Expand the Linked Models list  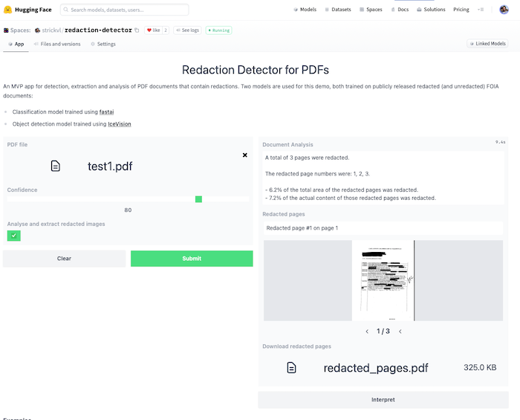click(487, 44)
